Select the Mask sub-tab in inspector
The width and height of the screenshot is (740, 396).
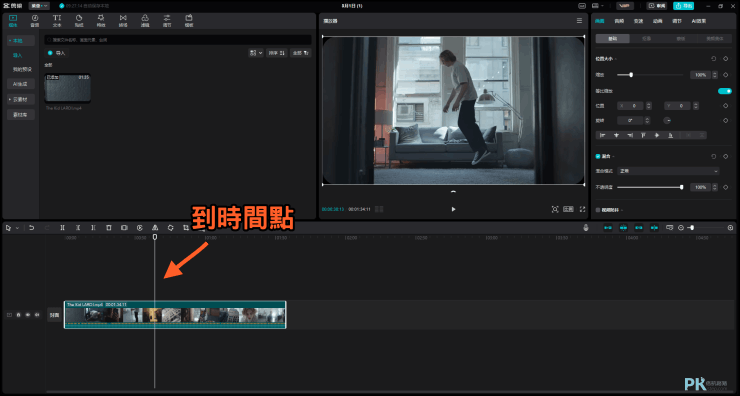[681, 39]
